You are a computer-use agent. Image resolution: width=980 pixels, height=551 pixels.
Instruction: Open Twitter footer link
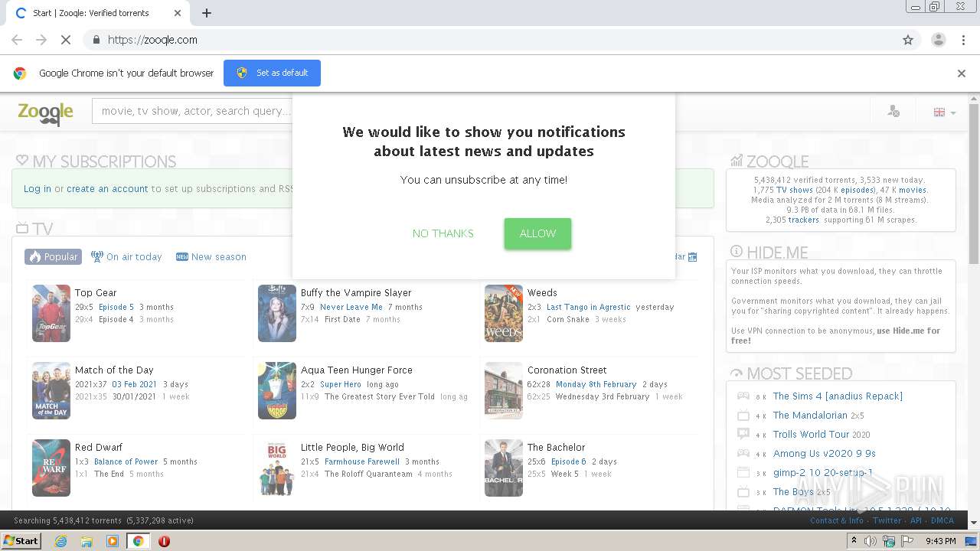click(887, 520)
